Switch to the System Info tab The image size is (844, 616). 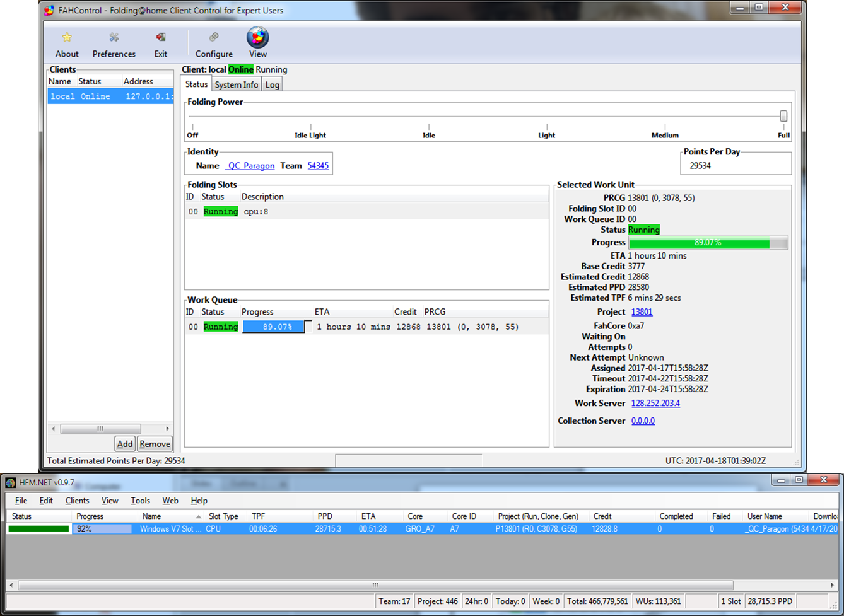[x=236, y=84]
